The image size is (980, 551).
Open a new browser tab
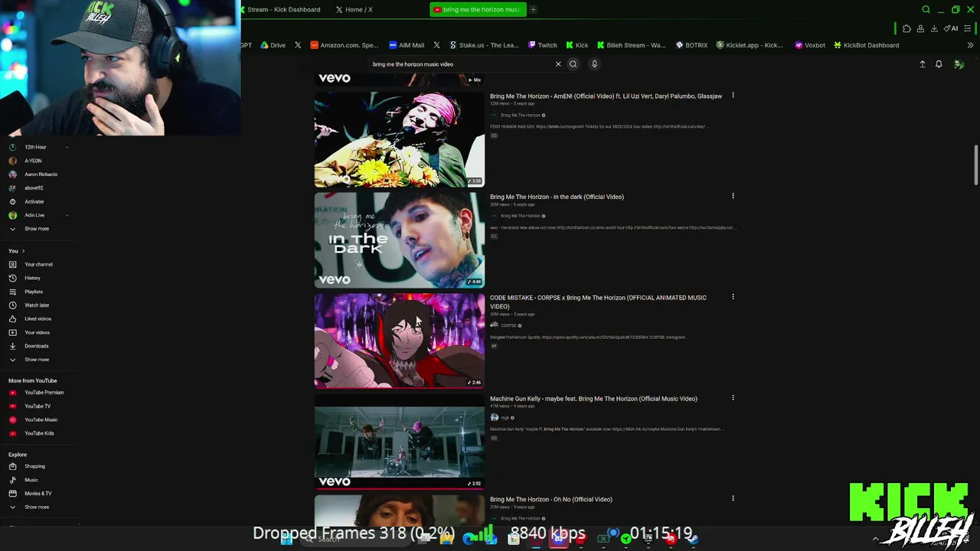pyautogui.click(x=533, y=10)
